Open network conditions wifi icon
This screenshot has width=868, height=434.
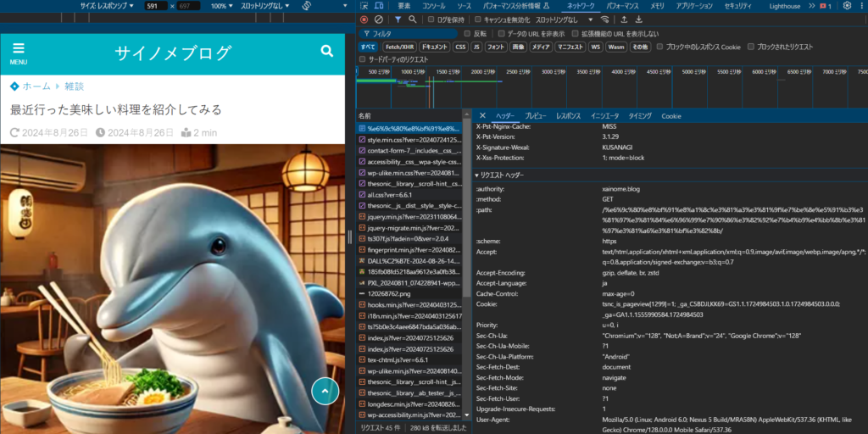coord(605,19)
